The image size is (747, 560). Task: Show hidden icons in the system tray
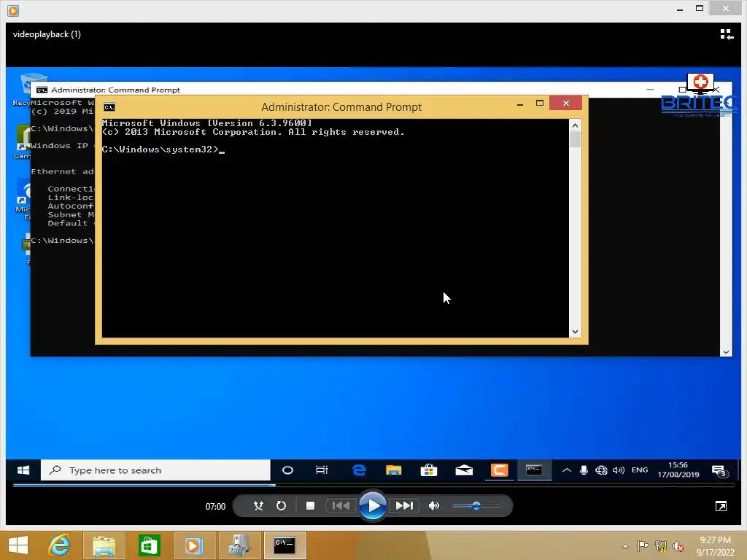[x=625, y=546]
